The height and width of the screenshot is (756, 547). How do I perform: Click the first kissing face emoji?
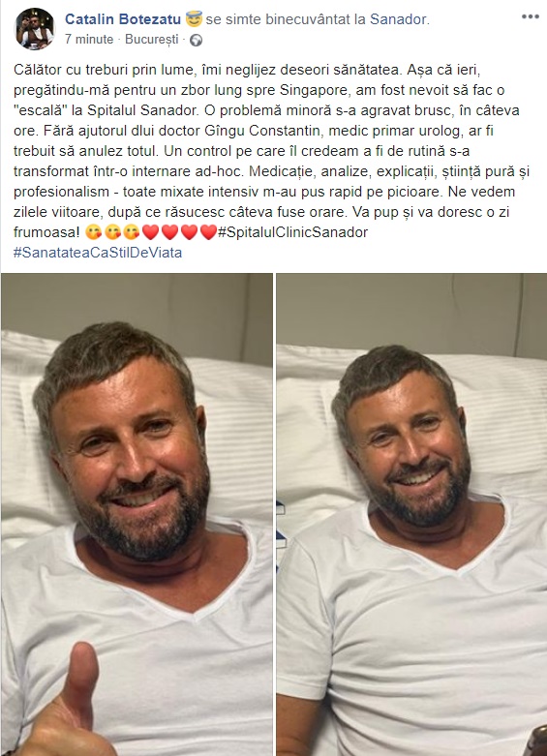(93, 232)
